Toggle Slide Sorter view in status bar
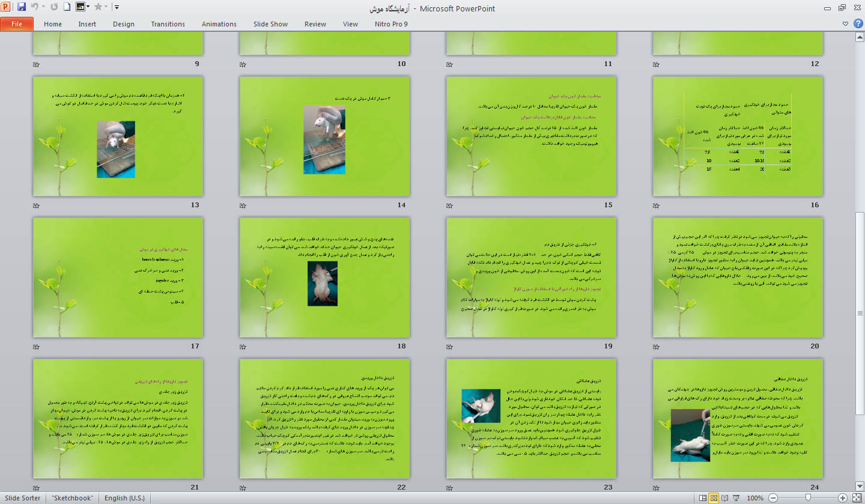Viewport: 865px width, 504px height. [713, 498]
